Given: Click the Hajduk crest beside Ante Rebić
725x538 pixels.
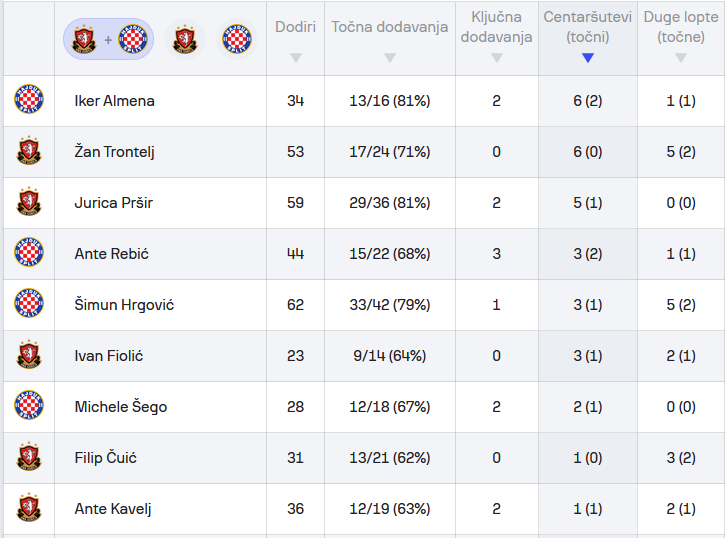Looking at the screenshot, I should 29,253.
